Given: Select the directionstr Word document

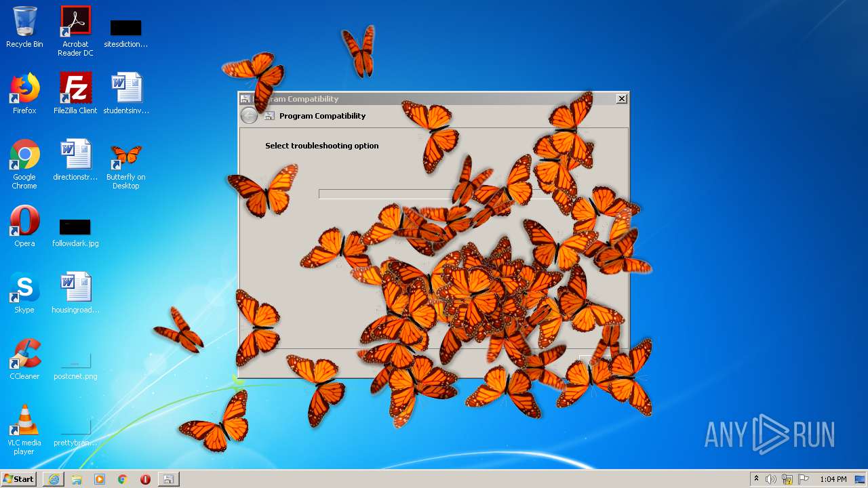Looking at the screenshot, I should [75, 160].
